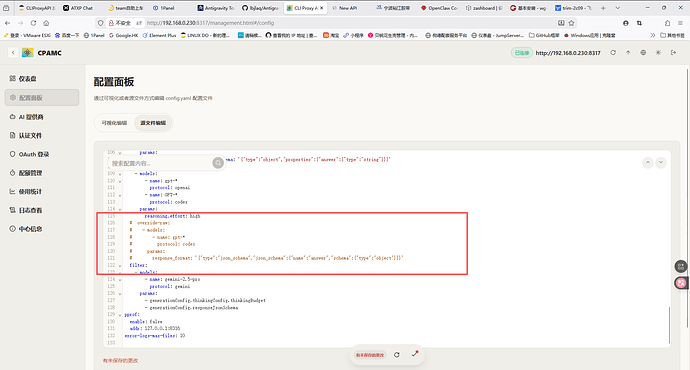Image resolution: width=690 pixels, height=370 pixels.
Task: Click the 'error-logs-max-files: 10' code line
Action: click(x=154, y=336)
